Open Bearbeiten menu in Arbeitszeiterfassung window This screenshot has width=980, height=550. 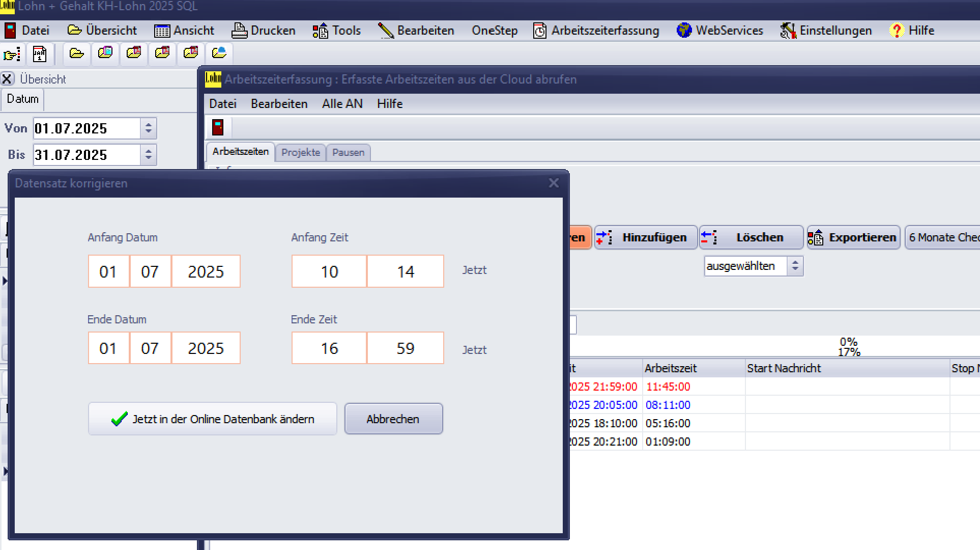tap(279, 104)
